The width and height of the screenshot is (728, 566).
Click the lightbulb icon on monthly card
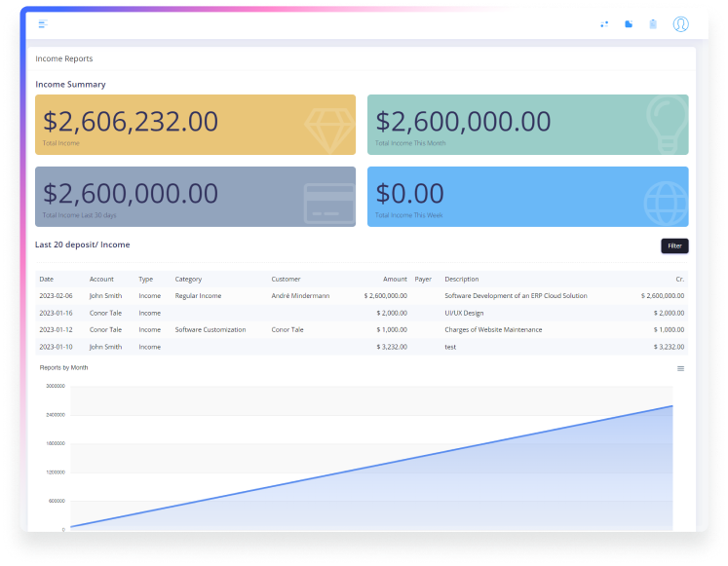pyautogui.click(x=662, y=124)
